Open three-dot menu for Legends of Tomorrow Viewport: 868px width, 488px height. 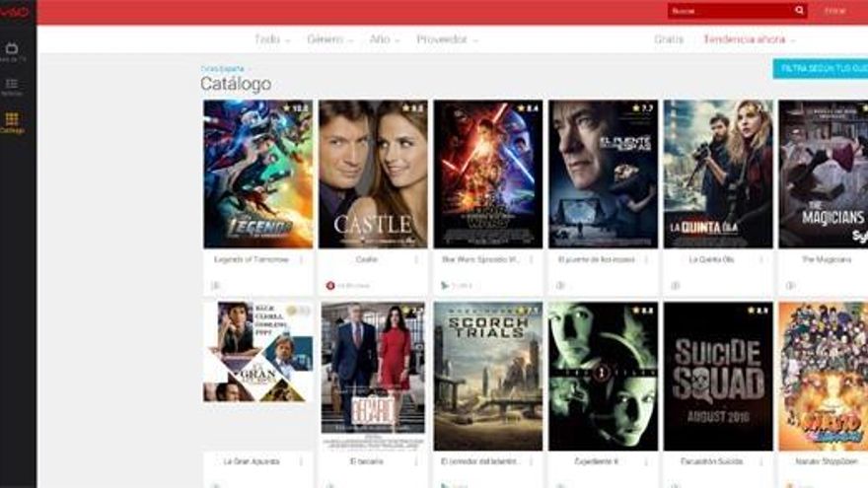(302, 259)
